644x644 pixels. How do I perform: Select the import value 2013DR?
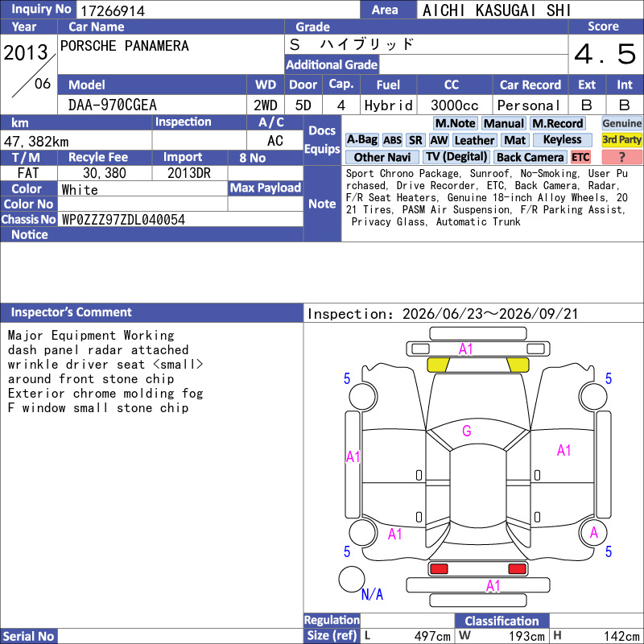[189, 173]
